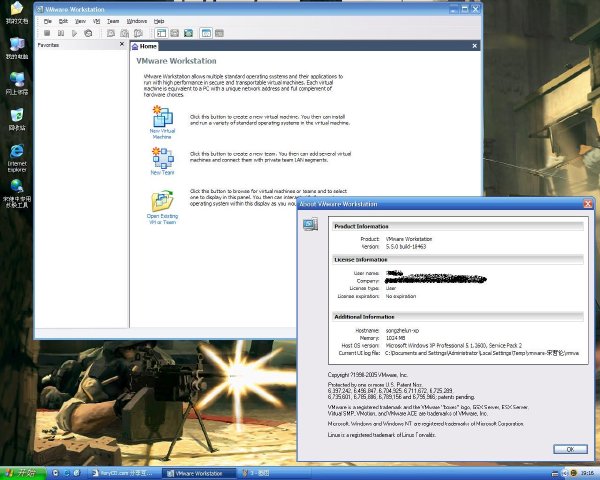Click the New Virtual Machine icon
This screenshot has width=600, height=480.
click(x=162, y=116)
